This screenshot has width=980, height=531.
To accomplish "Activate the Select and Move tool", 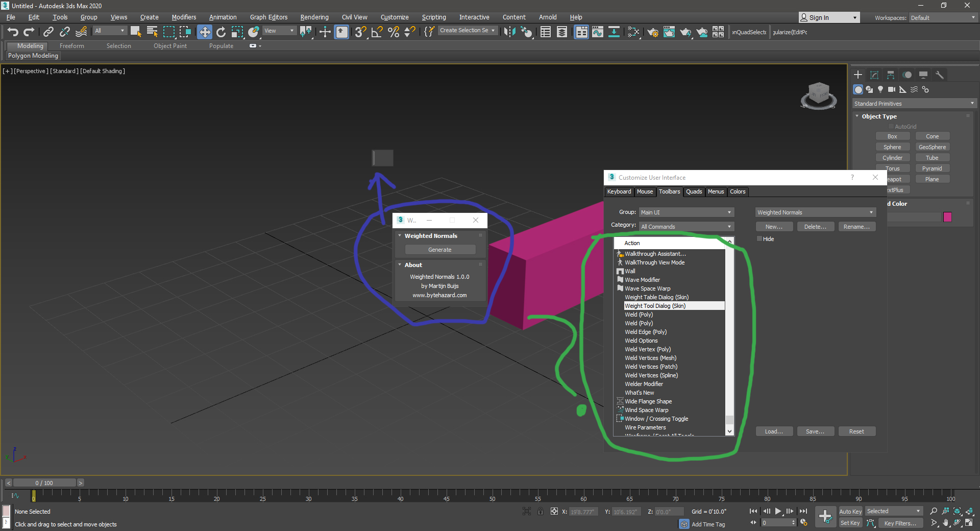I will [x=204, y=32].
